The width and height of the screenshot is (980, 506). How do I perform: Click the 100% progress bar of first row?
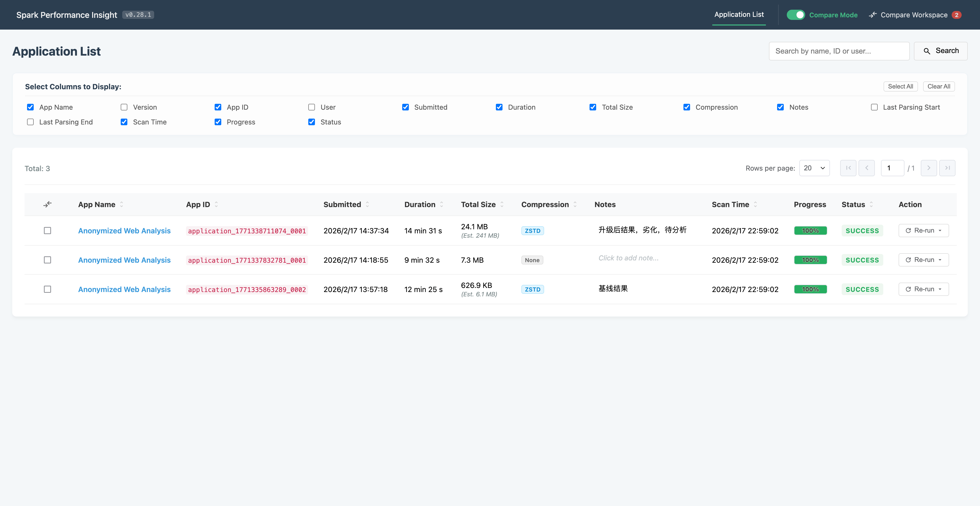pos(810,231)
